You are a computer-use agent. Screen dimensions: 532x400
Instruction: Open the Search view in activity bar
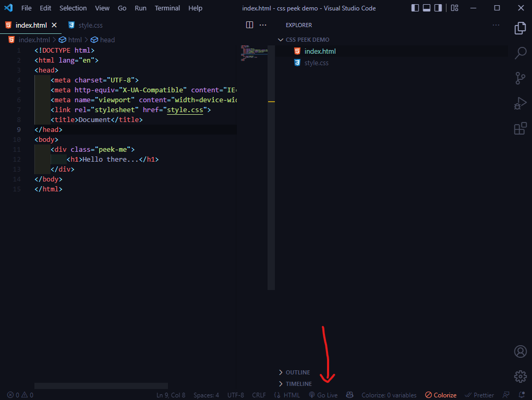coord(520,53)
